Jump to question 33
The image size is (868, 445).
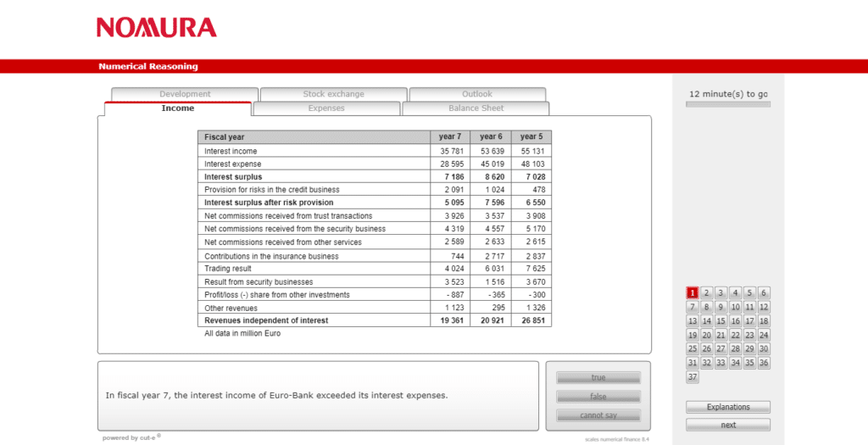tap(721, 363)
